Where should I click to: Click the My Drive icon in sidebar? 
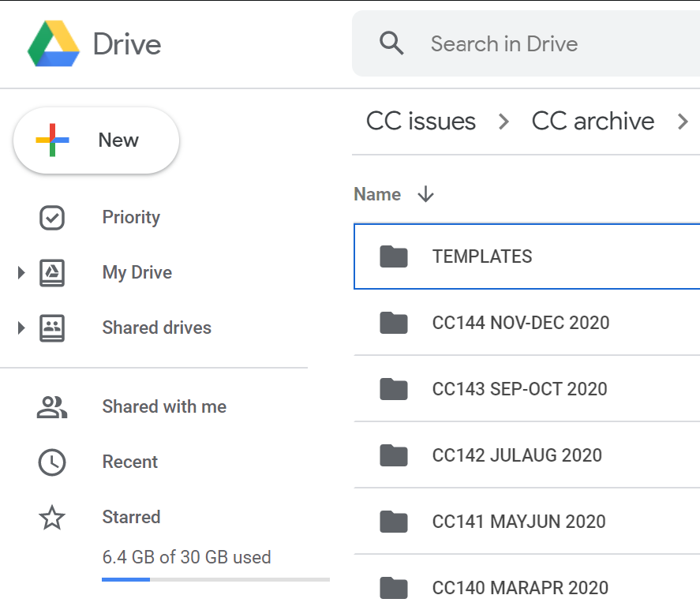[x=52, y=273]
